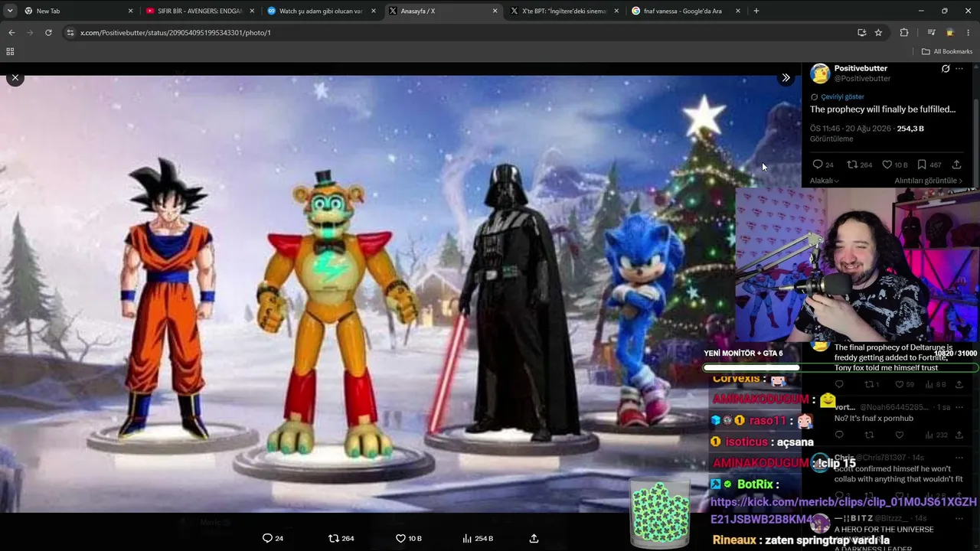Switch to the X'te BPT tab
Image resolution: width=980 pixels, height=551 pixels.
tap(563, 11)
